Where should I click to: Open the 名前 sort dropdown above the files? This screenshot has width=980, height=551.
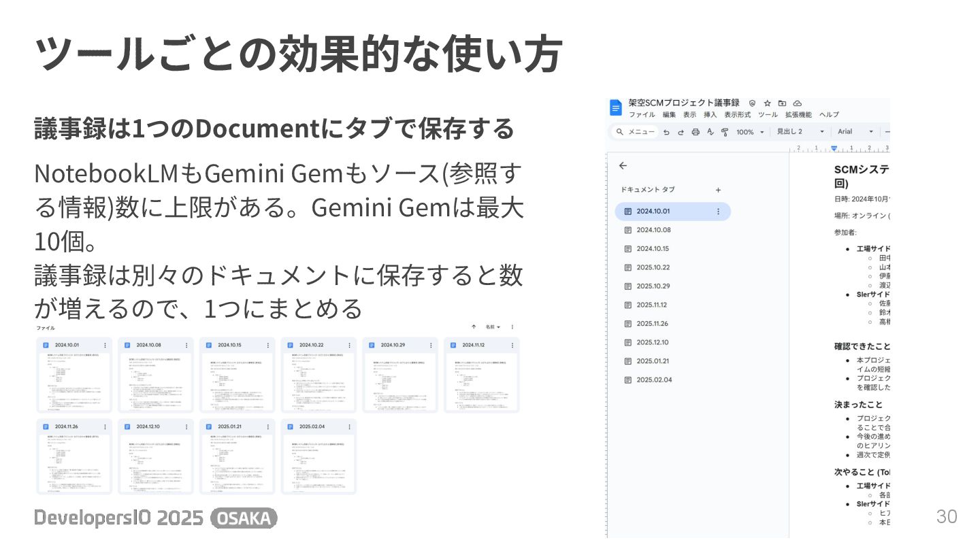pyautogui.click(x=493, y=327)
